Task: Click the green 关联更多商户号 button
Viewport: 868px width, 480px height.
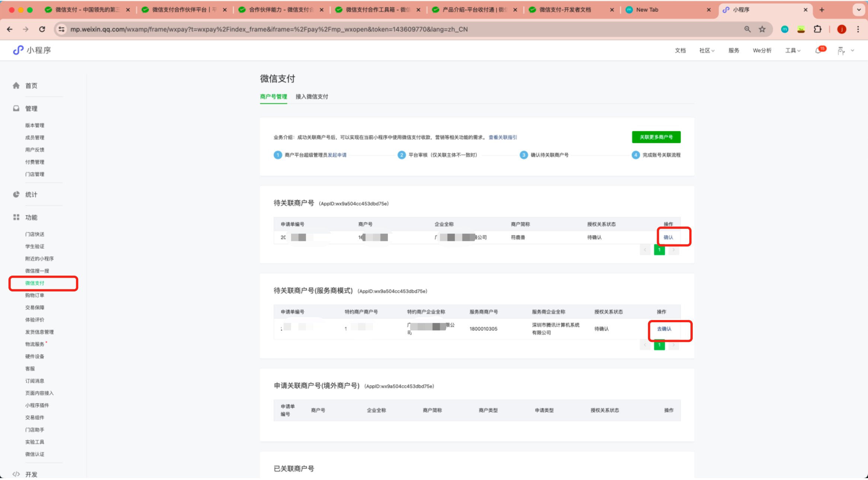Action: (656, 137)
